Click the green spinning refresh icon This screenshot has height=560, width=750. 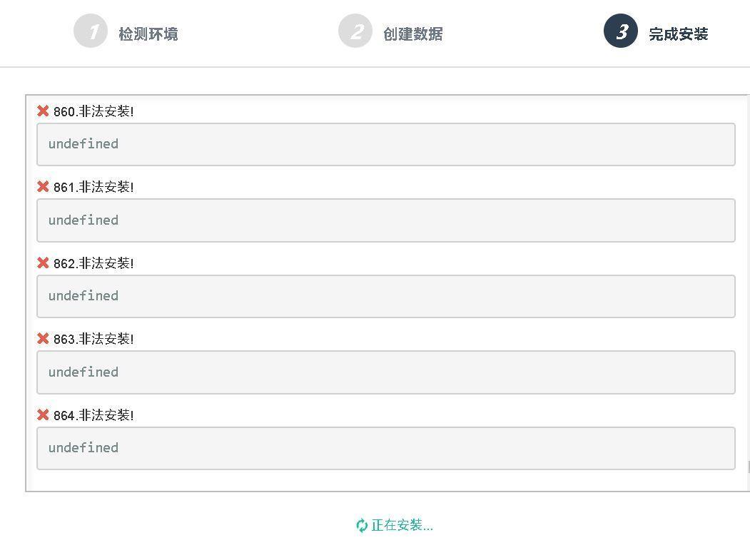point(362,525)
